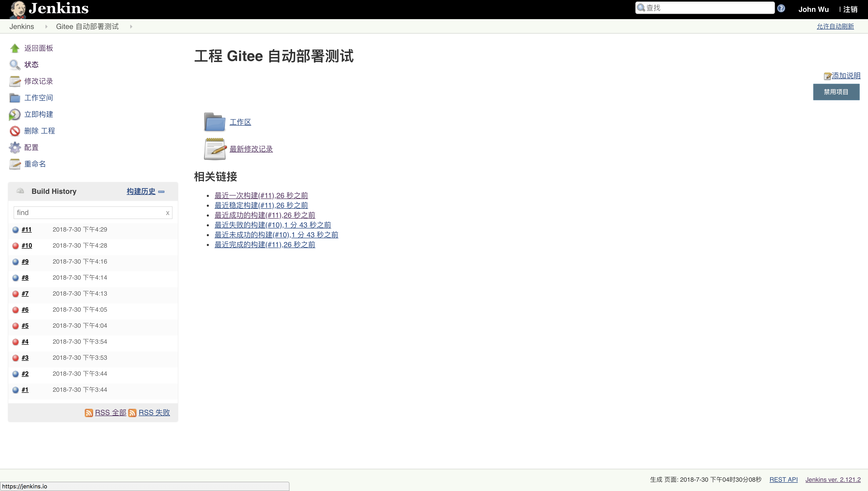Screen dimensions: 868x491
Task: Click the RSS 失败 feed icon
Action: (x=132, y=413)
